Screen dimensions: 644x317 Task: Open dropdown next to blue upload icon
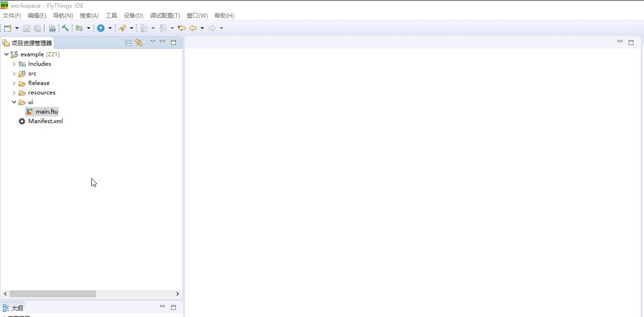coord(110,28)
